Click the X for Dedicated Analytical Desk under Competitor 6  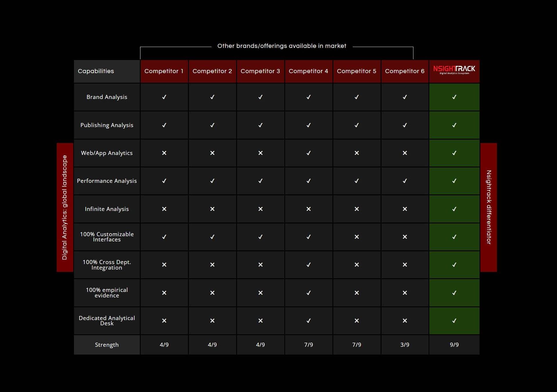[x=405, y=321]
